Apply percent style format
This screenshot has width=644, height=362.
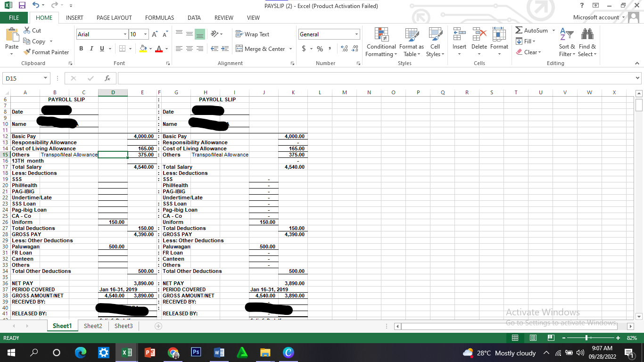point(320,49)
